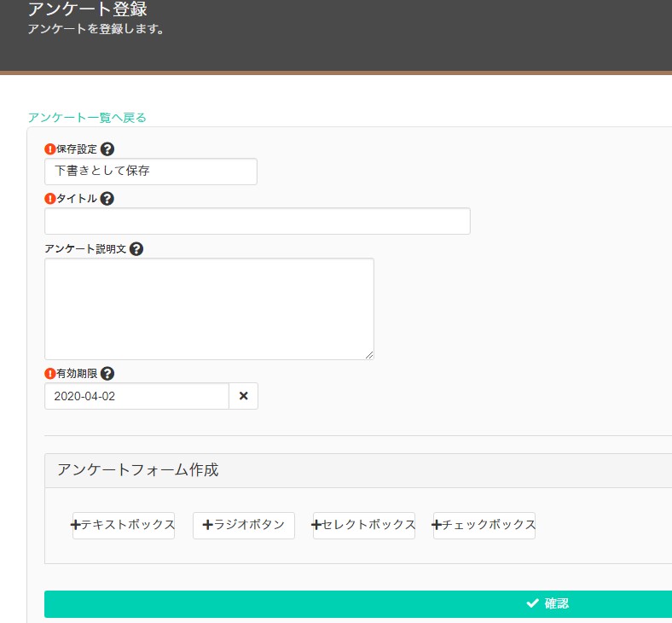Focus the タイトル input field

coord(258,221)
